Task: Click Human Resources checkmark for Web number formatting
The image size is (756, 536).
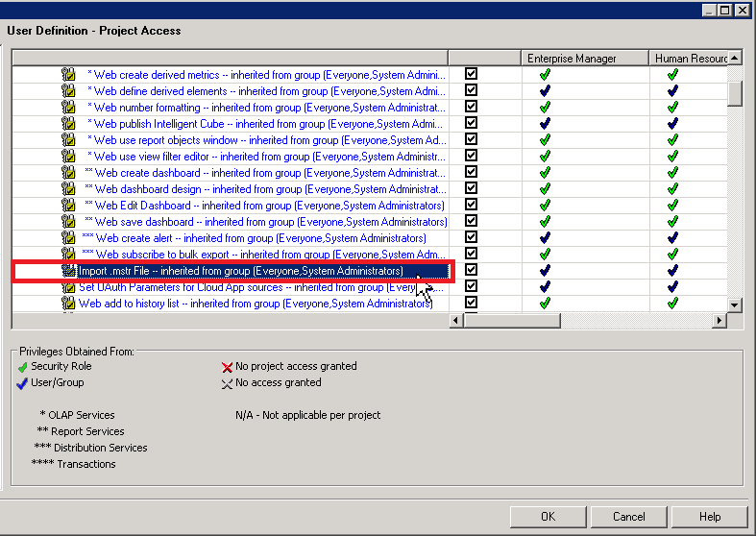Action: point(672,107)
